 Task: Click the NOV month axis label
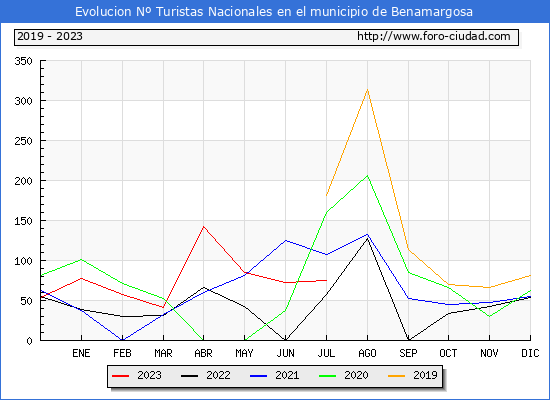coord(489,353)
